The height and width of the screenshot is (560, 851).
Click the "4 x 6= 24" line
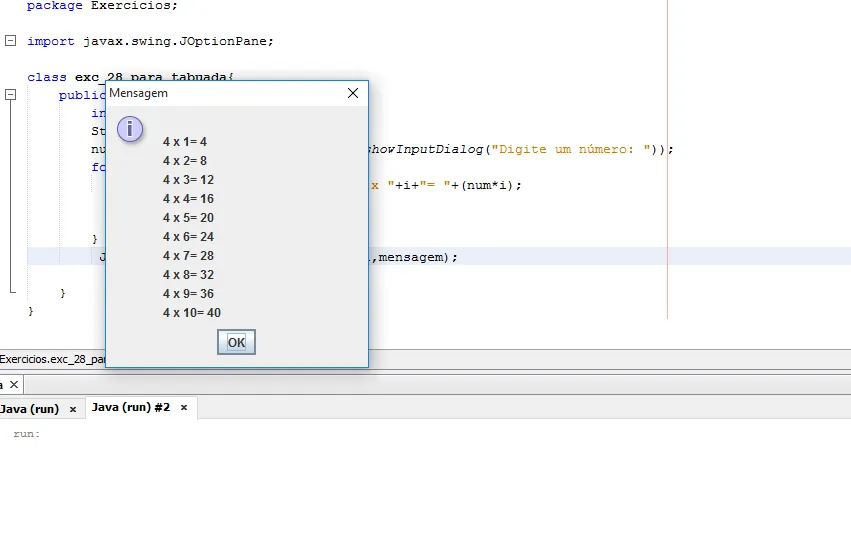pyautogui.click(x=188, y=237)
